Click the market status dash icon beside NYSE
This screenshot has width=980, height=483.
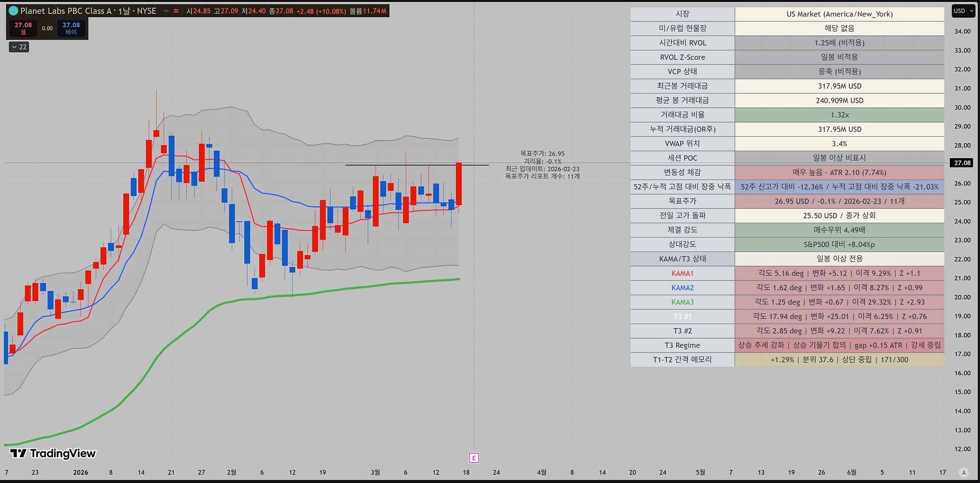[166, 11]
